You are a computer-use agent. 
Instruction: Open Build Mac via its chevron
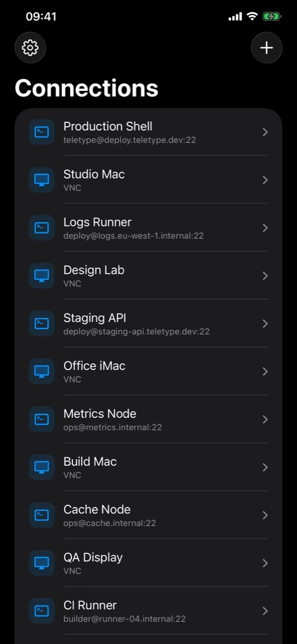click(265, 467)
